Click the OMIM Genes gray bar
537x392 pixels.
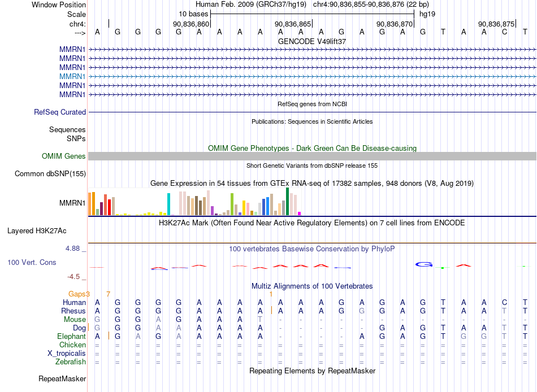click(312, 156)
